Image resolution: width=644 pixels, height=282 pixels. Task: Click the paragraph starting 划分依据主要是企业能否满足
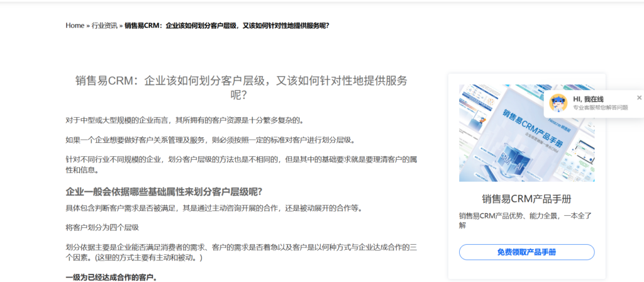coord(241,252)
